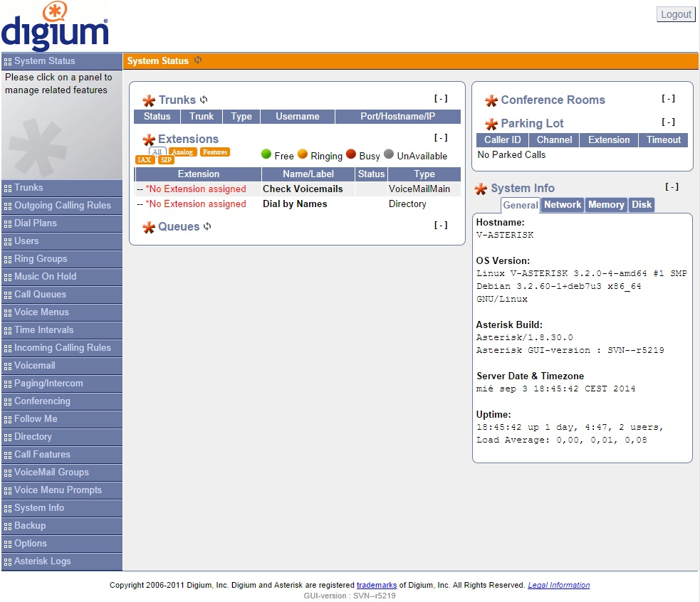
Task: Switch to the General tab in System Info
Action: pyautogui.click(x=520, y=205)
